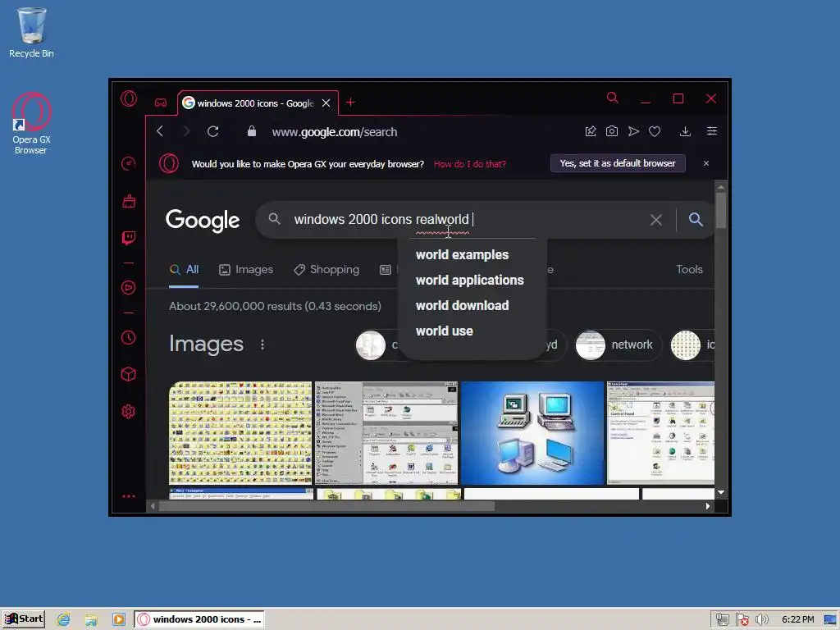The height and width of the screenshot is (630, 840).
Task: Choose the 'world download' suggestion
Action: click(x=463, y=305)
